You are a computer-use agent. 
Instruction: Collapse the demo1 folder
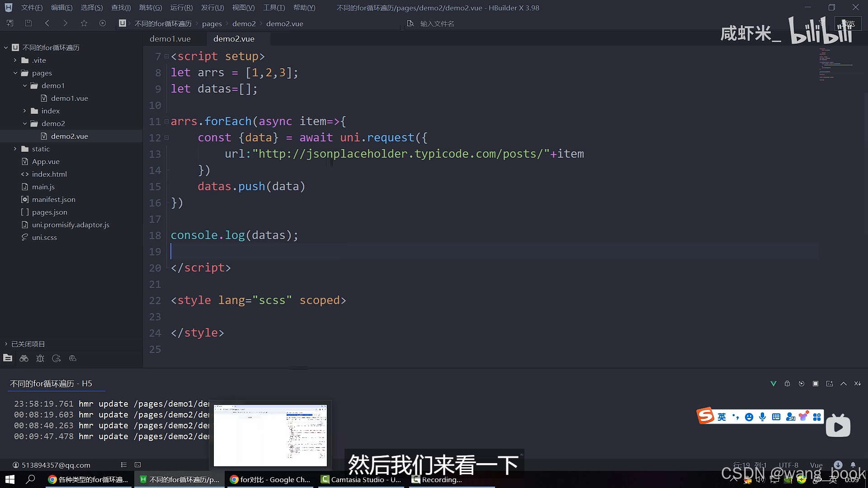pos(25,85)
